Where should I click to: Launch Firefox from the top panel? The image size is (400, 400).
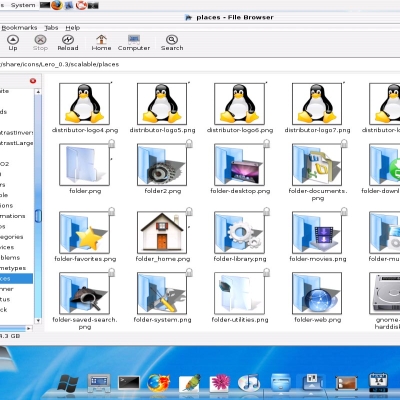pos(57,5)
